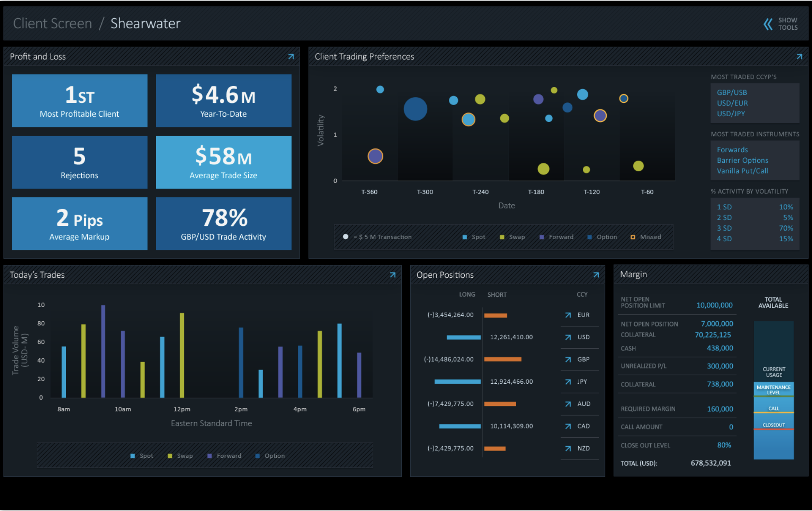Open GBP position arrow icon
Viewport: 812px width, 511px height.
tap(568, 359)
